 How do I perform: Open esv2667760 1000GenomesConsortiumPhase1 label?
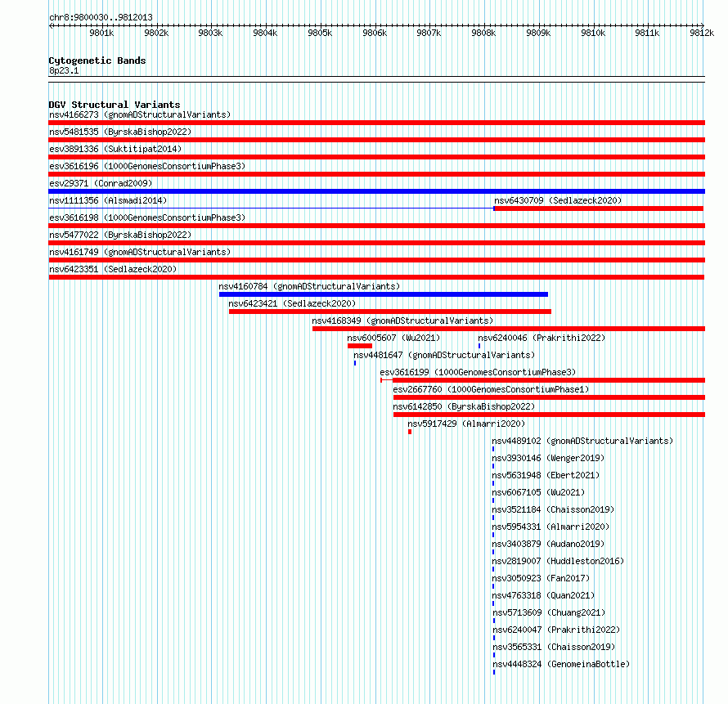(491, 389)
